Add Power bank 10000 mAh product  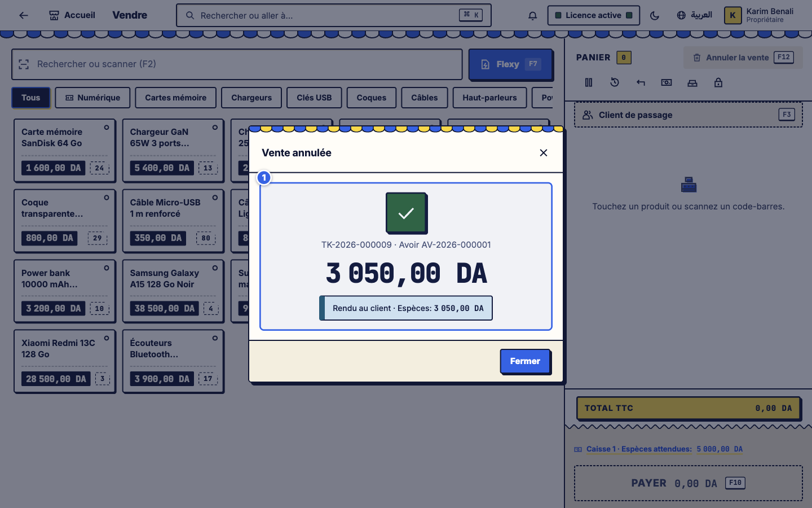[x=65, y=291]
